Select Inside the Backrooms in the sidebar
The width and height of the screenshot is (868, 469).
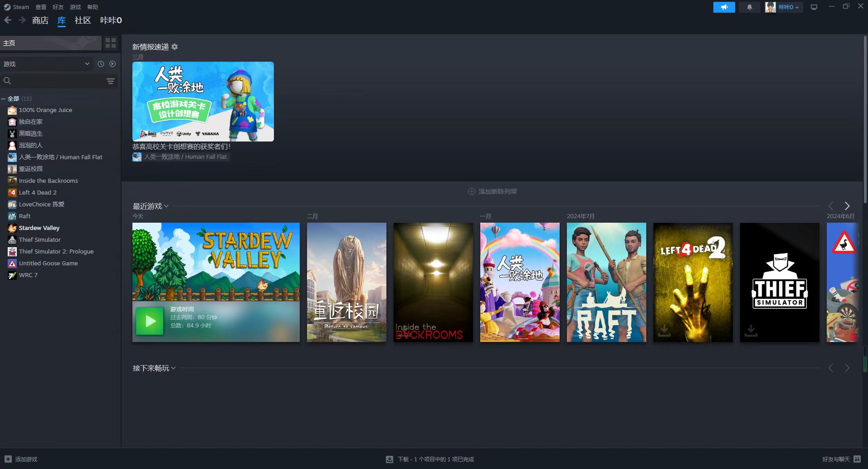coord(49,181)
